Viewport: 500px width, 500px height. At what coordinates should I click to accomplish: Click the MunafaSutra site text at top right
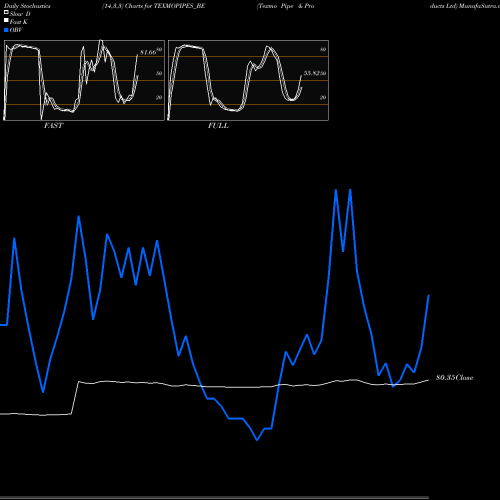[479, 6]
